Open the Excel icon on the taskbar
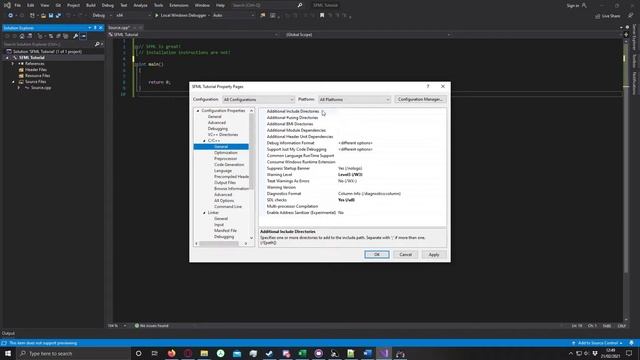The image size is (640, 360). click(302, 353)
